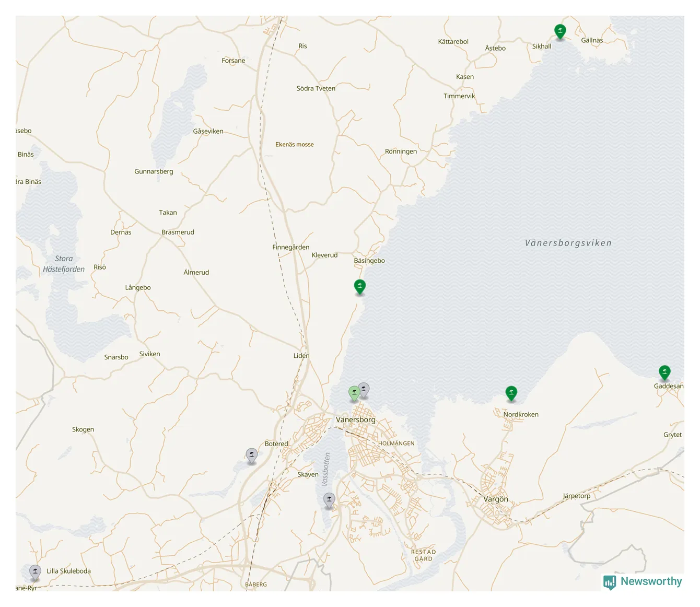
Task: Select the RESTAD GÅRD label
Action: point(423,555)
